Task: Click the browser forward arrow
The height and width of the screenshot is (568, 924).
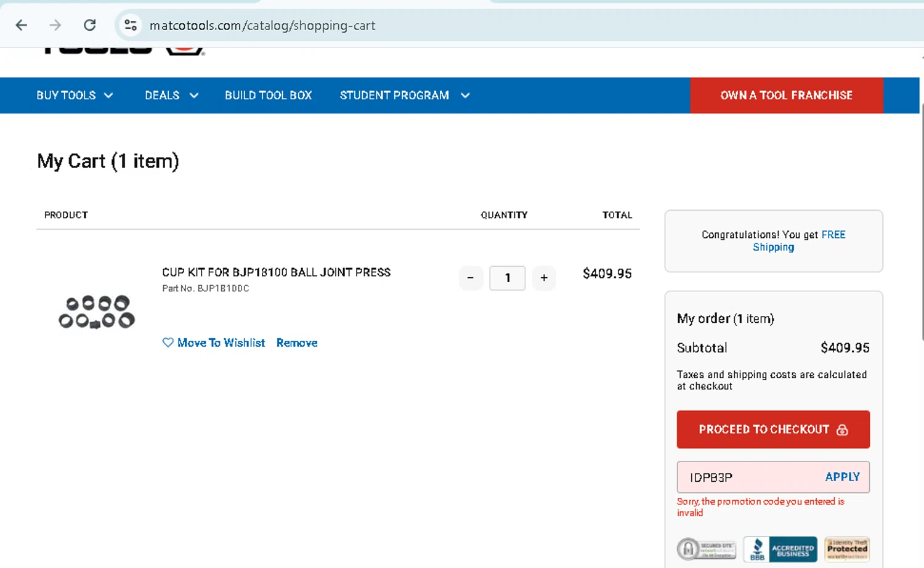Action: click(x=55, y=25)
